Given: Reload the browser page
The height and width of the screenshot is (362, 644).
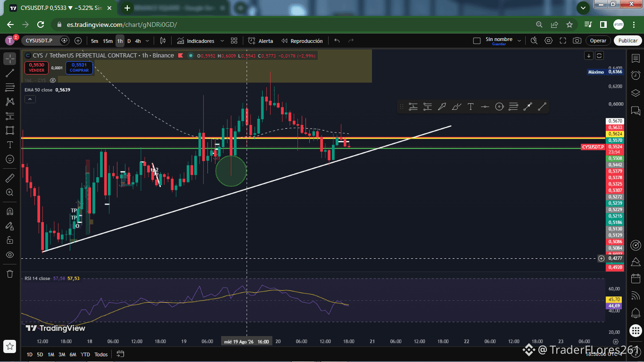Looking at the screenshot, I should [41, 25].
